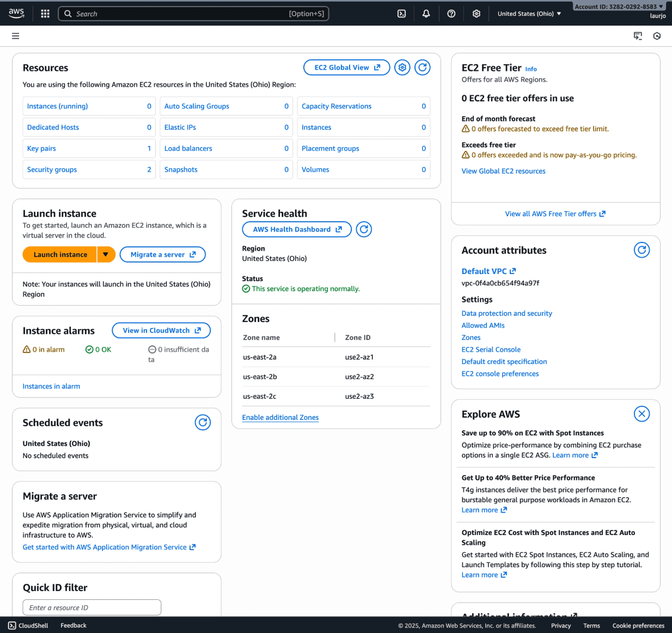Open Data protection and security settings
The width and height of the screenshot is (672, 633).
tap(506, 313)
